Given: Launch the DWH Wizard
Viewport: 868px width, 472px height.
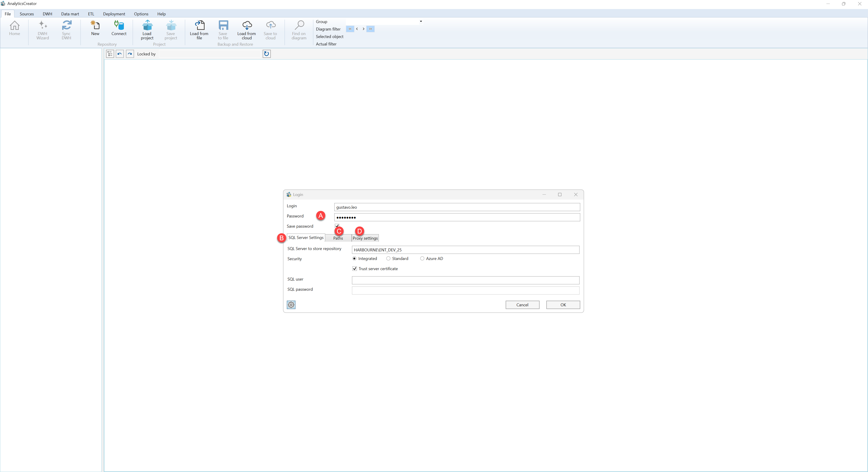Looking at the screenshot, I should pos(43,30).
